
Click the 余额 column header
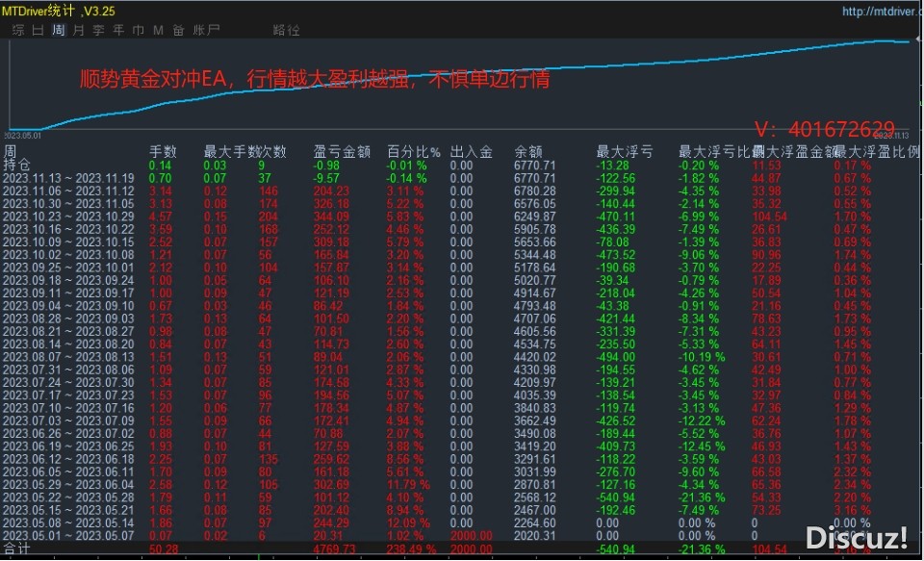[x=528, y=152]
